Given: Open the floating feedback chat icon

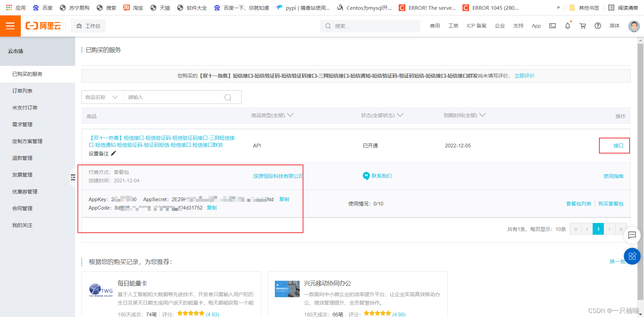Looking at the screenshot, I should (x=632, y=235).
